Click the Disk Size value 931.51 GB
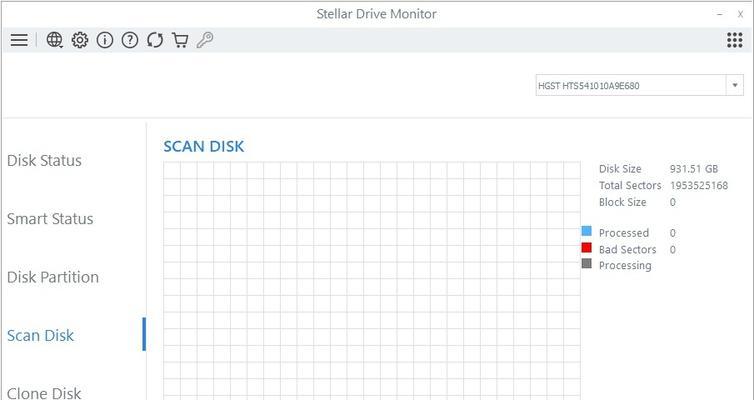 (694, 169)
